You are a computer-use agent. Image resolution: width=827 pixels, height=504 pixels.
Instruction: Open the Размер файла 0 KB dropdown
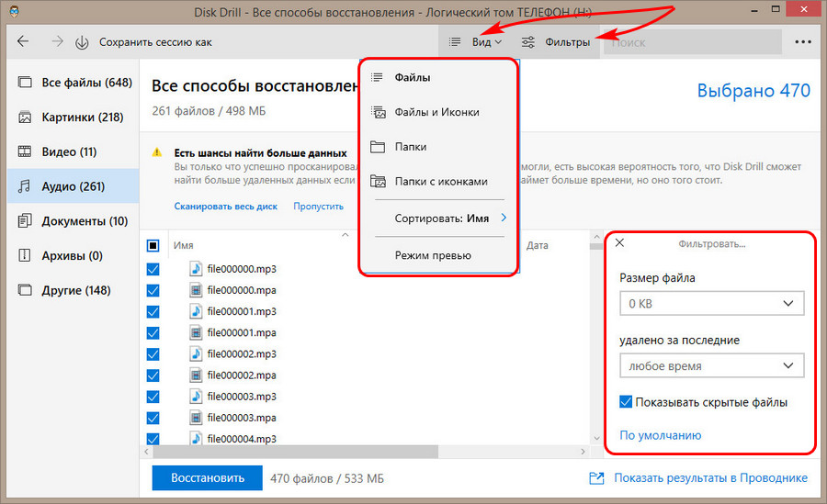pos(711,303)
